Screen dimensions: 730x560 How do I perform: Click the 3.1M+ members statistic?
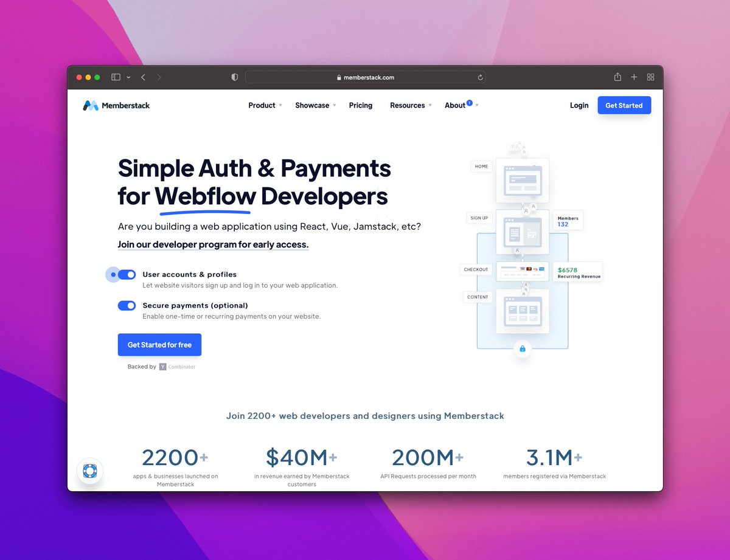tap(555, 463)
